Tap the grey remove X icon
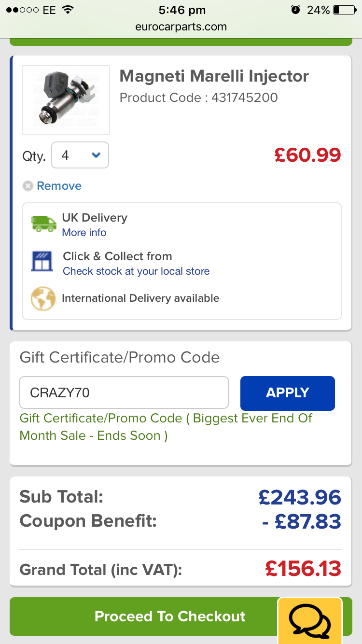Image resolution: width=362 pixels, height=644 pixels. pyautogui.click(x=28, y=186)
